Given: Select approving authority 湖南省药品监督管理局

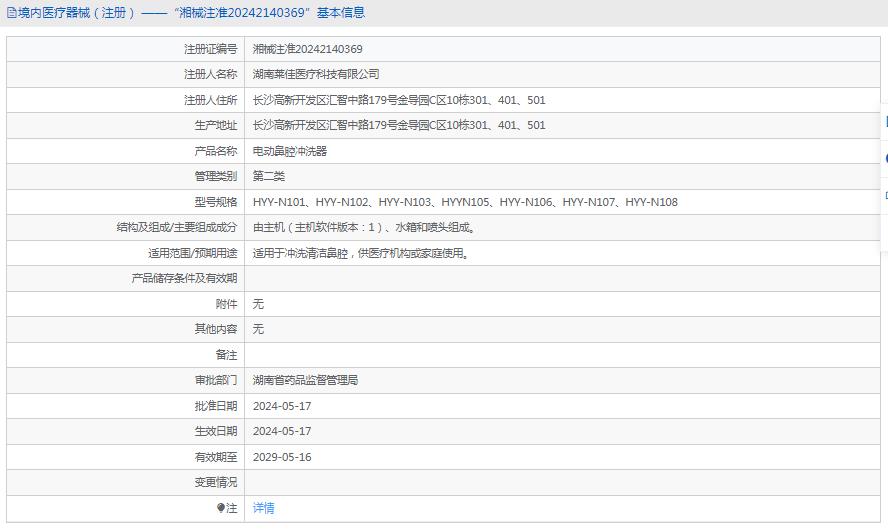Looking at the screenshot, I should tap(305, 380).
